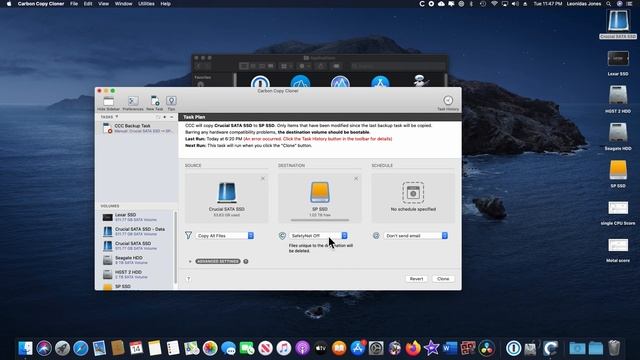Viewport: 640px width, 360px height.
Task: Click the No schedule specified selector
Action: click(x=413, y=198)
